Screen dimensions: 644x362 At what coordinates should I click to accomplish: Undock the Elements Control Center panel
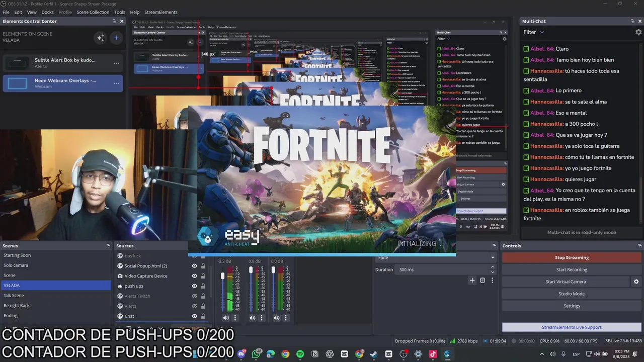click(x=114, y=21)
